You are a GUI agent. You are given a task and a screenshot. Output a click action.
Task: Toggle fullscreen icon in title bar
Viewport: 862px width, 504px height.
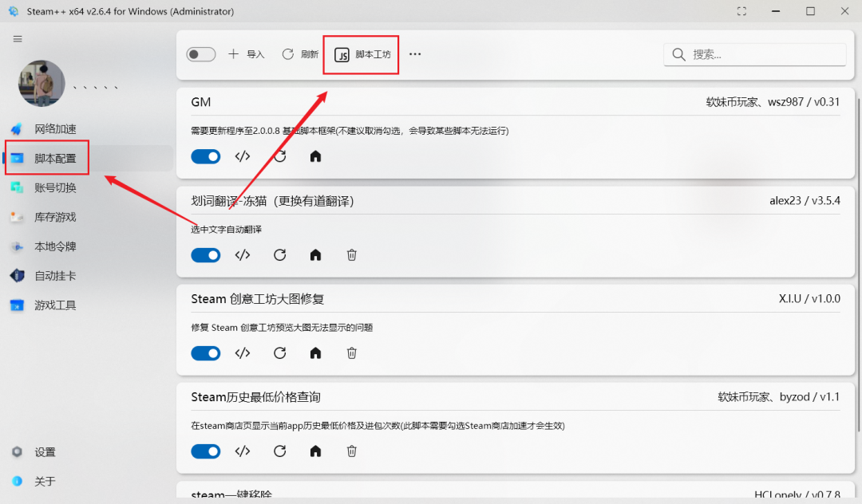[x=741, y=11]
